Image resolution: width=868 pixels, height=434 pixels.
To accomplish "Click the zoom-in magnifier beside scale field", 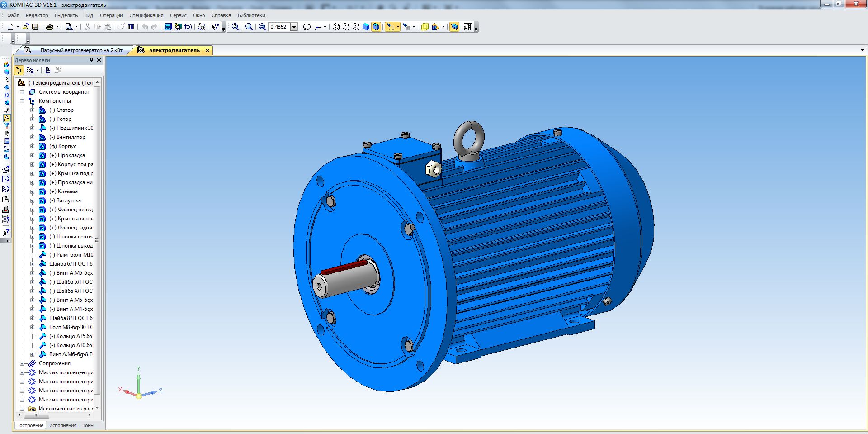I will click(x=263, y=27).
